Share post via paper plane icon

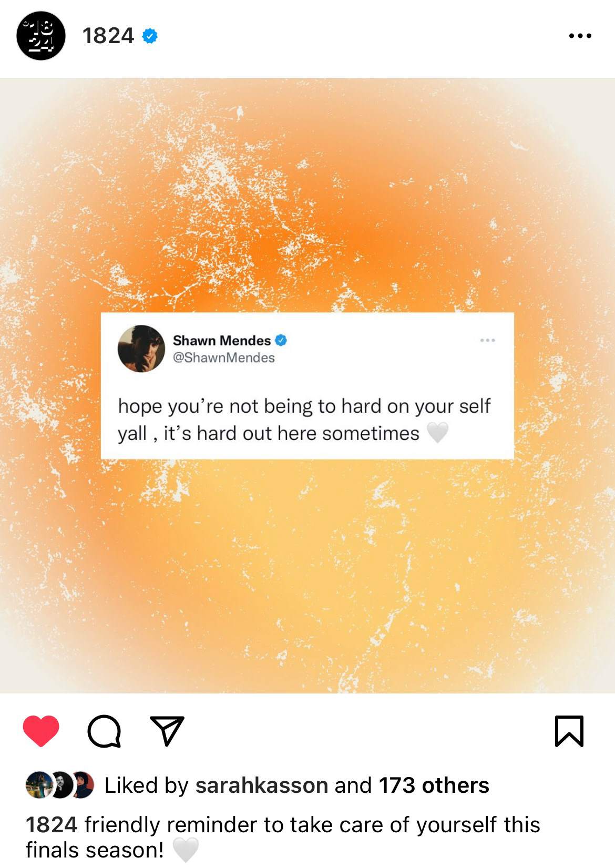(x=167, y=731)
